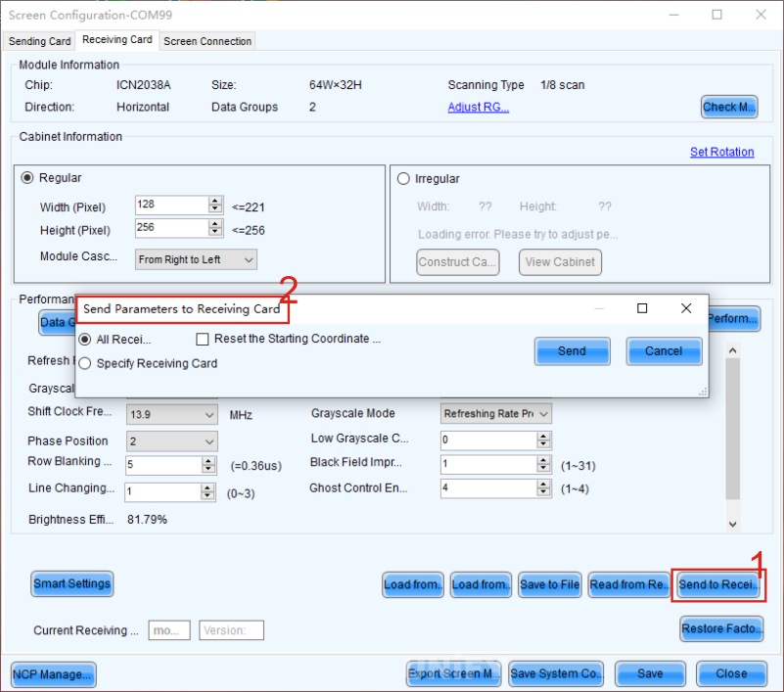Open the Shift Clock Frequency dropdown
This screenshot has width=784, height=692.
(x=171, y=414)
